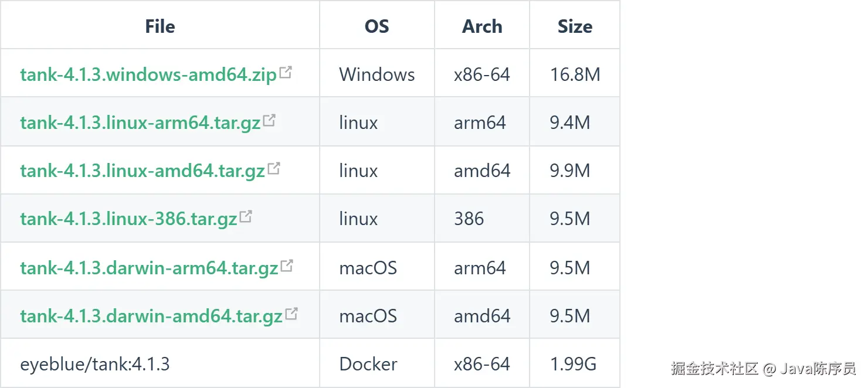Open the tank-4.1.3.linux-arm64.tar.gz link

point(140,123)
